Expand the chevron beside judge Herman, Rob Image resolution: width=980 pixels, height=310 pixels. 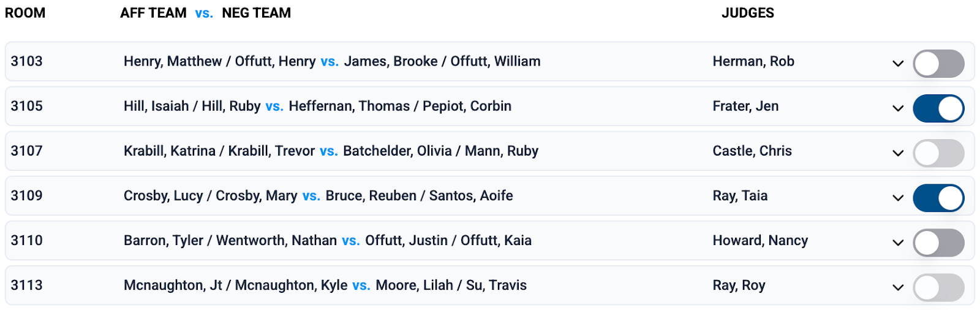click(898, 63)
